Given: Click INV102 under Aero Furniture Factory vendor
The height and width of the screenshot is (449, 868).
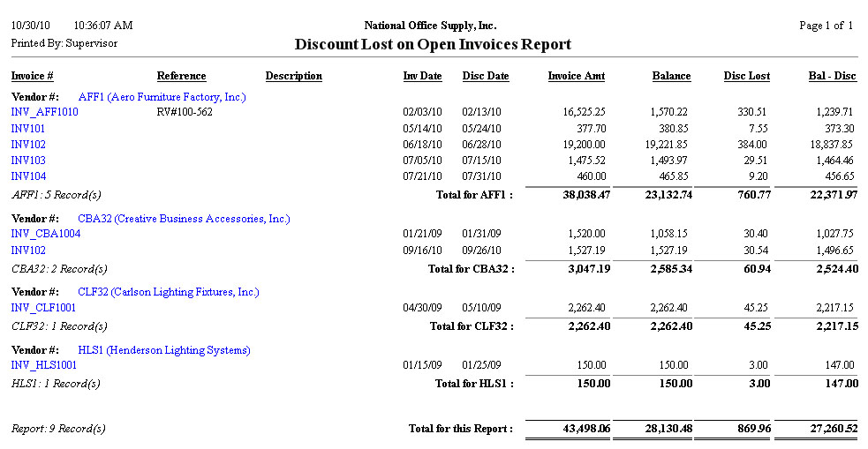Looking at the screenshot, I should click(28, 144).
